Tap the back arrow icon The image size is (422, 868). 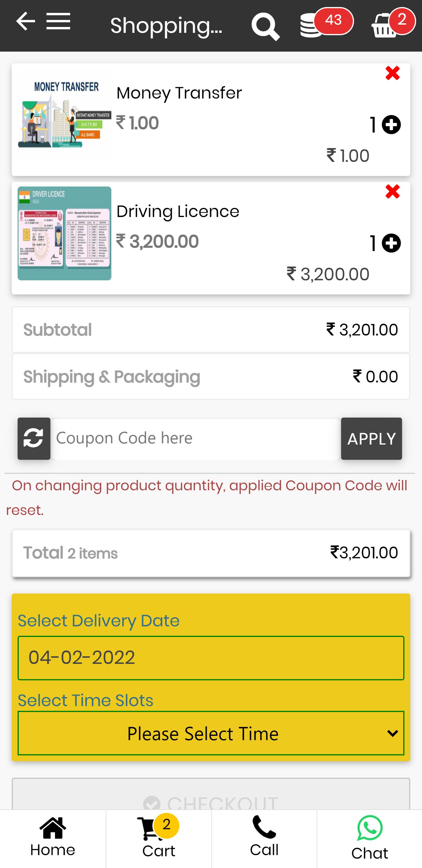point(25,22)
